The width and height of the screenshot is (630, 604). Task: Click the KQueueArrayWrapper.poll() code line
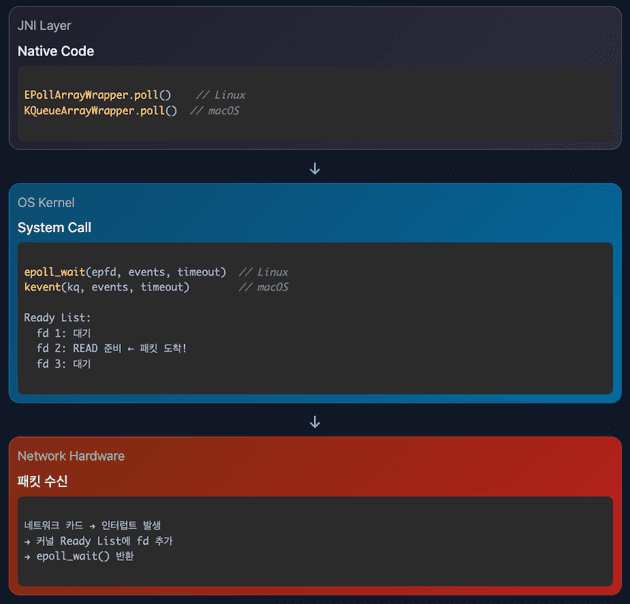(101, 110)
